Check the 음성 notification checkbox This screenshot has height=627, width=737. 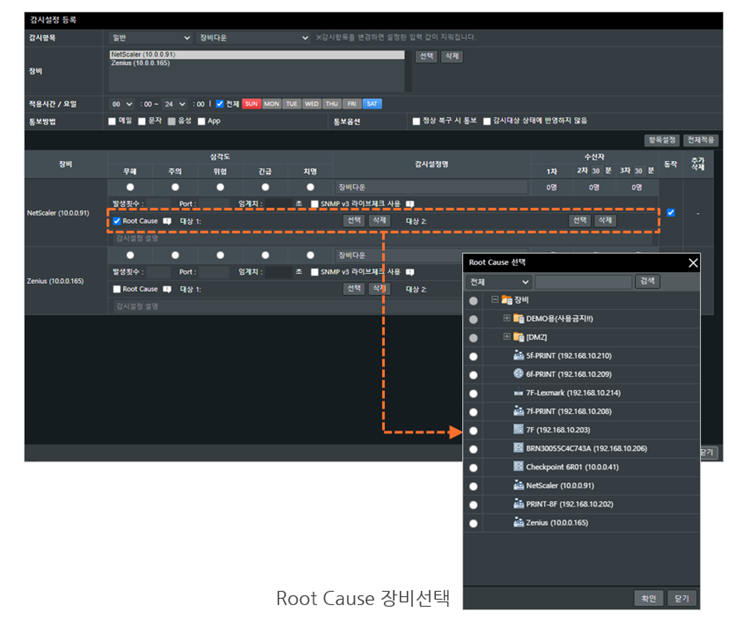coord(172,121)
